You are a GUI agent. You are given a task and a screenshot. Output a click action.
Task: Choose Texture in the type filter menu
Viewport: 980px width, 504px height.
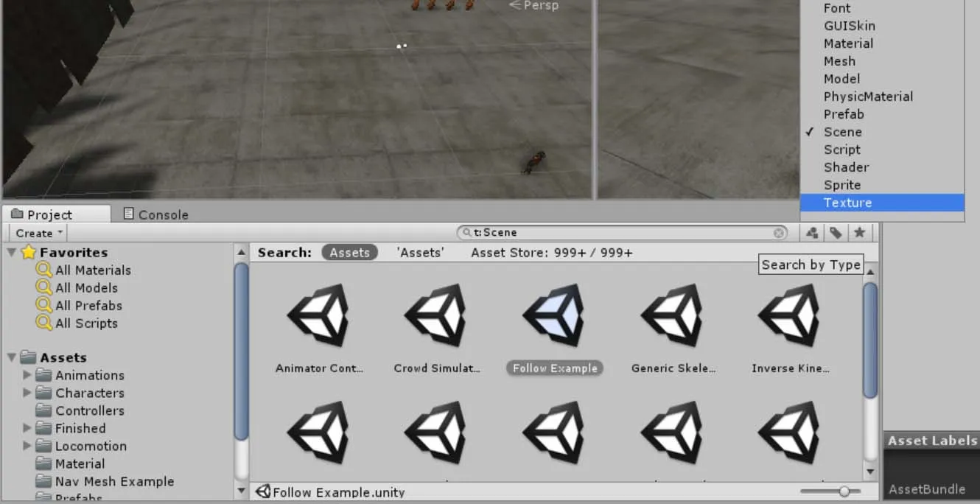click(x=882, y=203)
